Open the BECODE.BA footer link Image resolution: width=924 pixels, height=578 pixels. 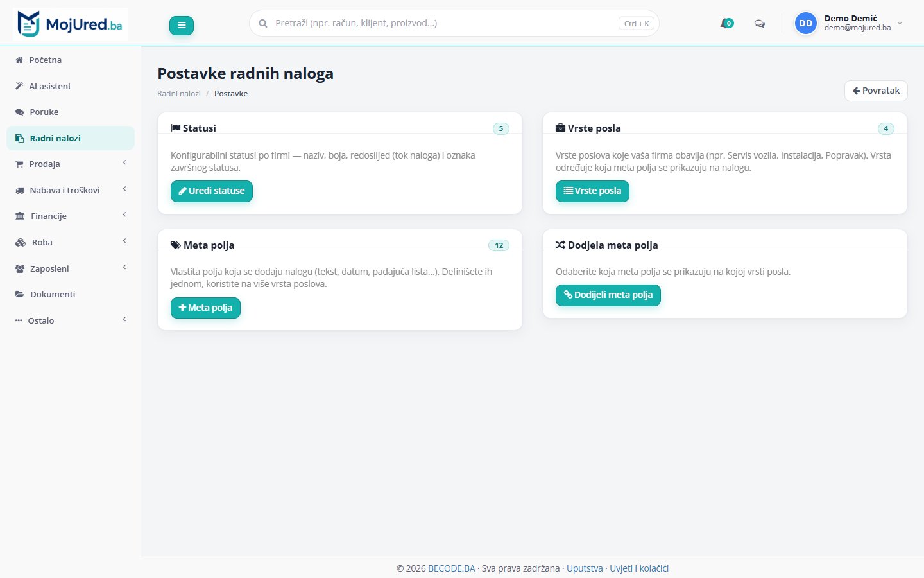point(452,568)
